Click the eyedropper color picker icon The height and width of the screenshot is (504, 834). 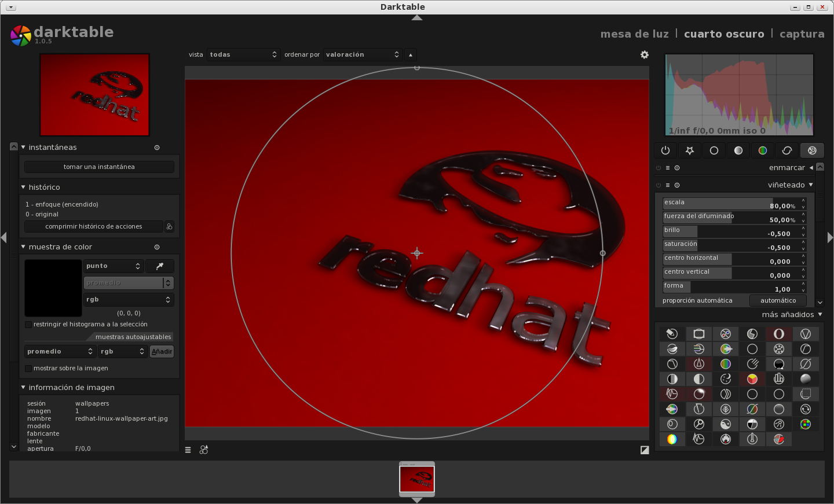(x=160, y=266)
